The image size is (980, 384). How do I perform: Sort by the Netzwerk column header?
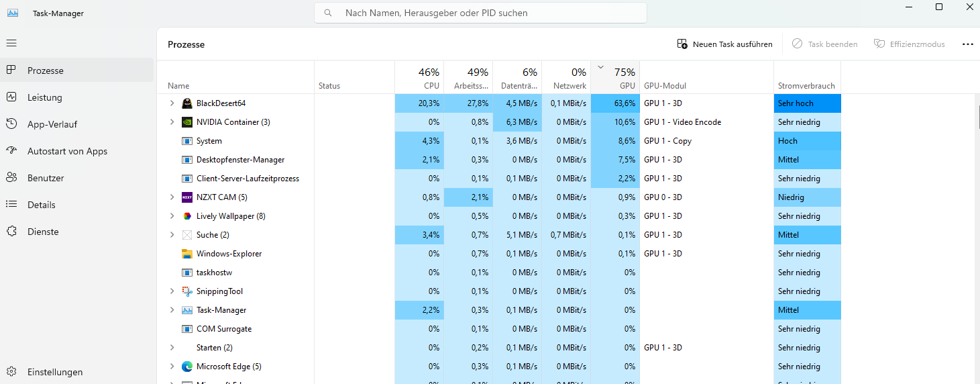tap(566, 77)
